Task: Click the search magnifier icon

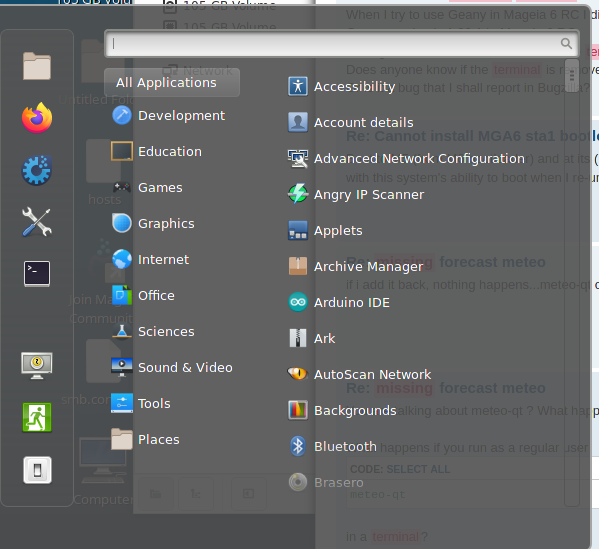Action: point(566,44)
